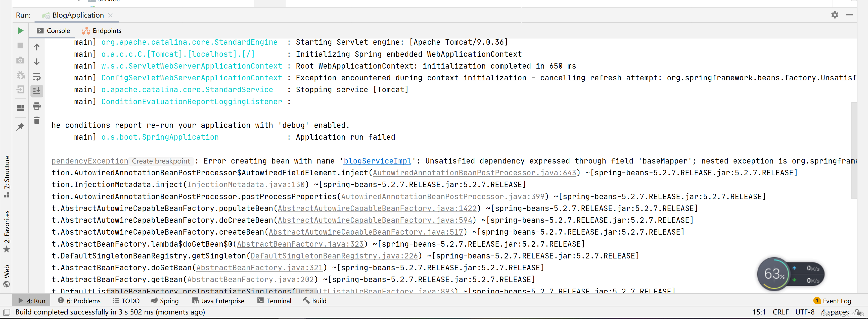The image size is (868, 319).
Task: Stop the running process square icon
Action: point(21,45)
